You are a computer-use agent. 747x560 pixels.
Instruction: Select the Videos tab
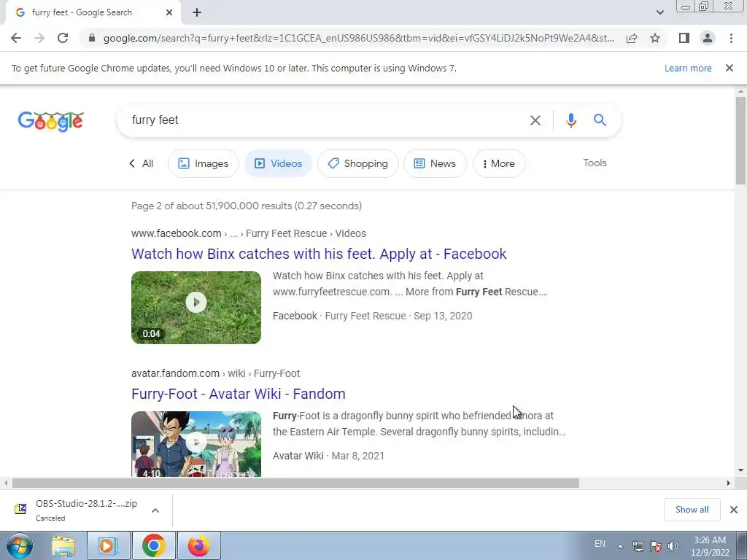coord(278,163)
